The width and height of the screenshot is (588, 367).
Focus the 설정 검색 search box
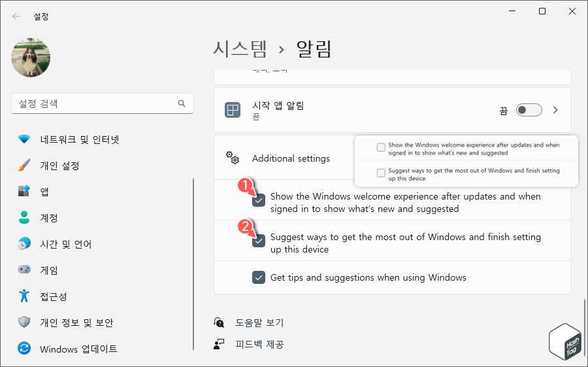coord(103,103)
